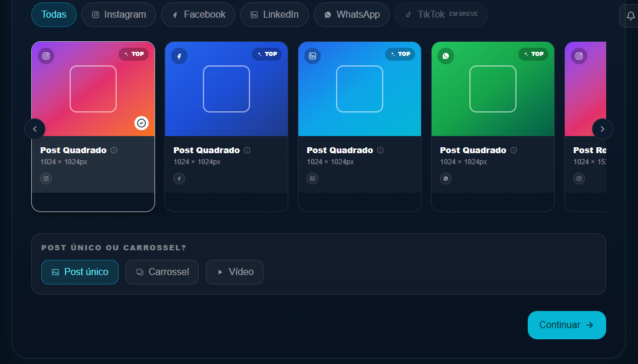
Task: Click the Instagram badge on the cut-off fifth card
Action: tap(579, 55)
